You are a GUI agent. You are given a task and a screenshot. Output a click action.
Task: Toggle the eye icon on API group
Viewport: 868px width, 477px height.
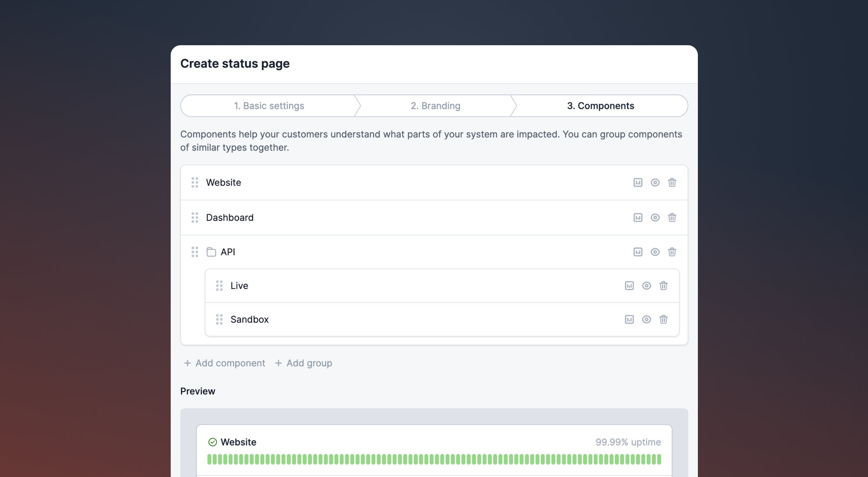(x=655, y=252)
